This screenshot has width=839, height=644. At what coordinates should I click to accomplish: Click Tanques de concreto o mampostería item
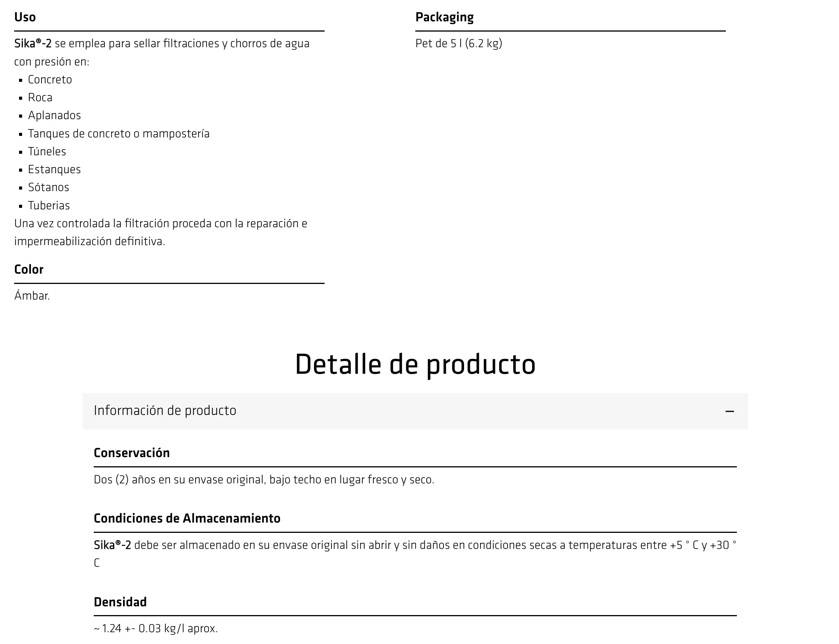(x=118, y=134)
